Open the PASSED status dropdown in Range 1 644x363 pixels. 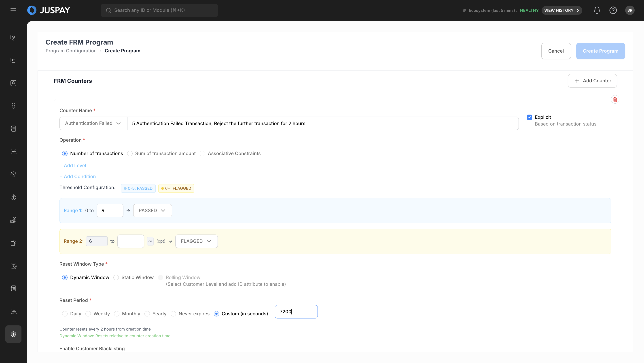pyautogui.click(x=152, y=210)
